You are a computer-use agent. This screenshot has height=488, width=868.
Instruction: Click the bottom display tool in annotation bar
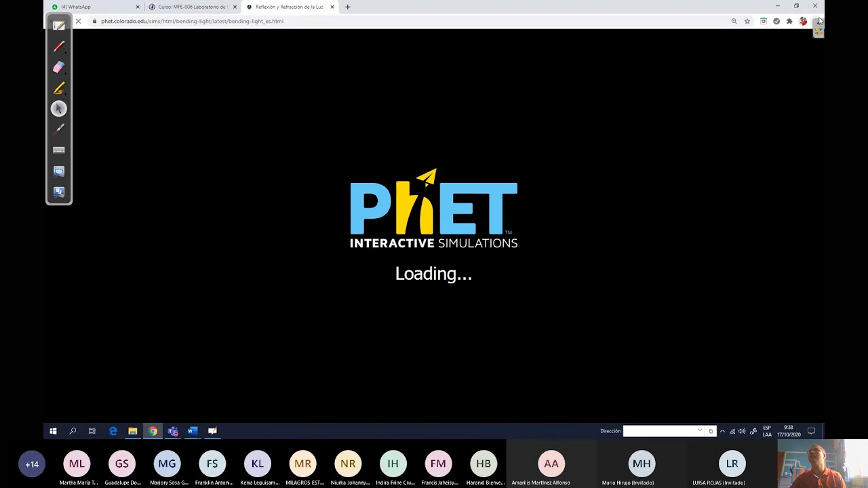click(x=59, y=192)
